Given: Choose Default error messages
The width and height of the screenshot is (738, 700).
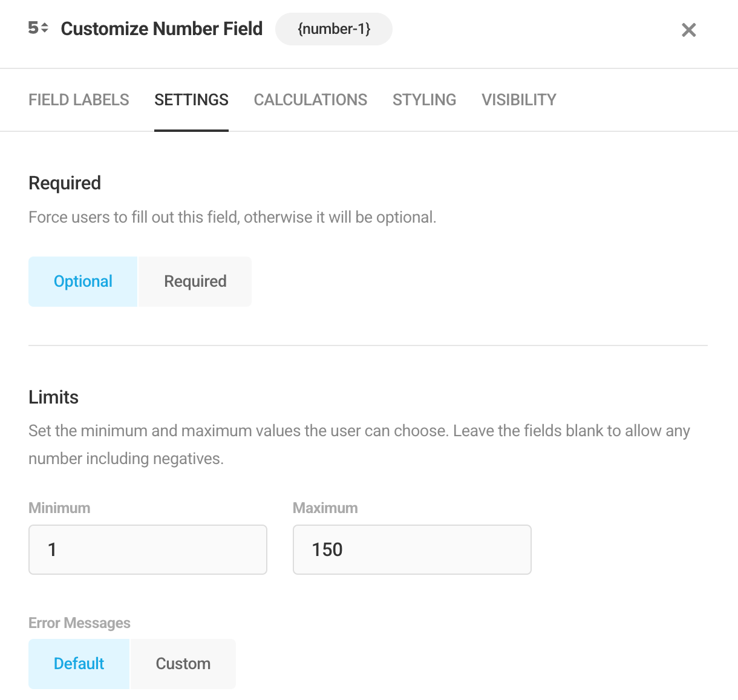Looking at the screenshot, I should click(79, 664).
